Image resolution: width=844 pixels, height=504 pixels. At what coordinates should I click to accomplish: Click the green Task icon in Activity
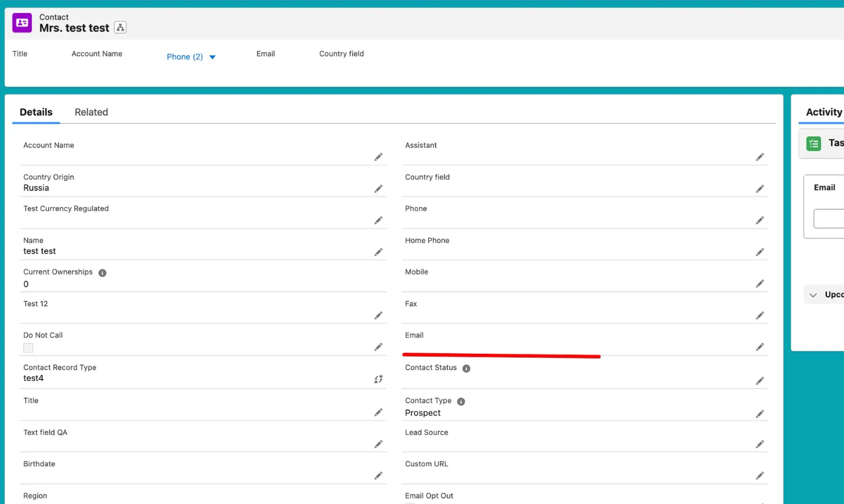pyautogui.click(x=814, y=143)
